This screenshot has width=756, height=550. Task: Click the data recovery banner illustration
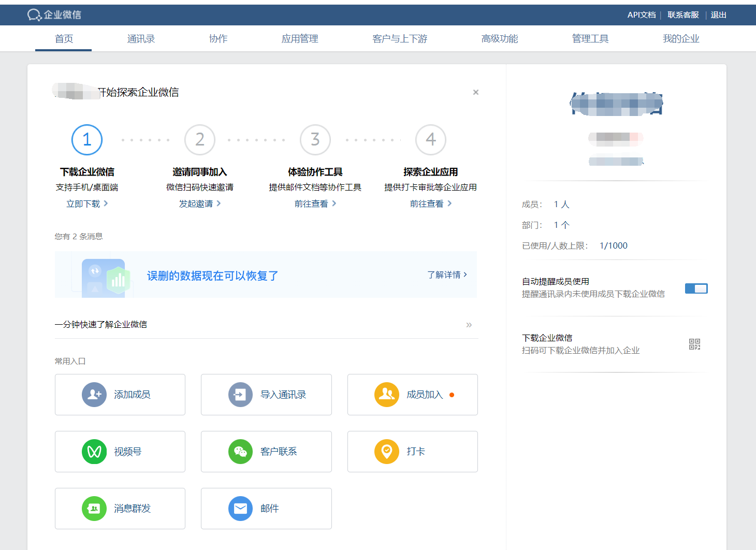point(106,278)
